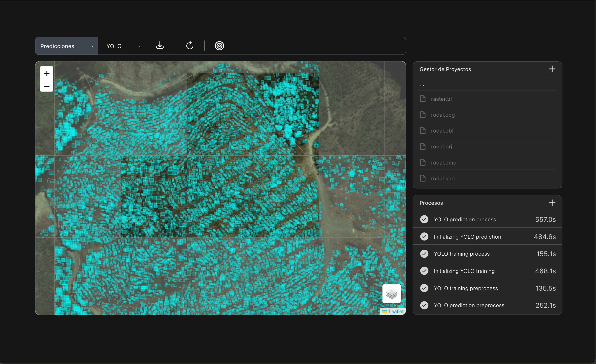
Task: Add new project in Gestor de Proyectos
Action: tap(552, 69)
